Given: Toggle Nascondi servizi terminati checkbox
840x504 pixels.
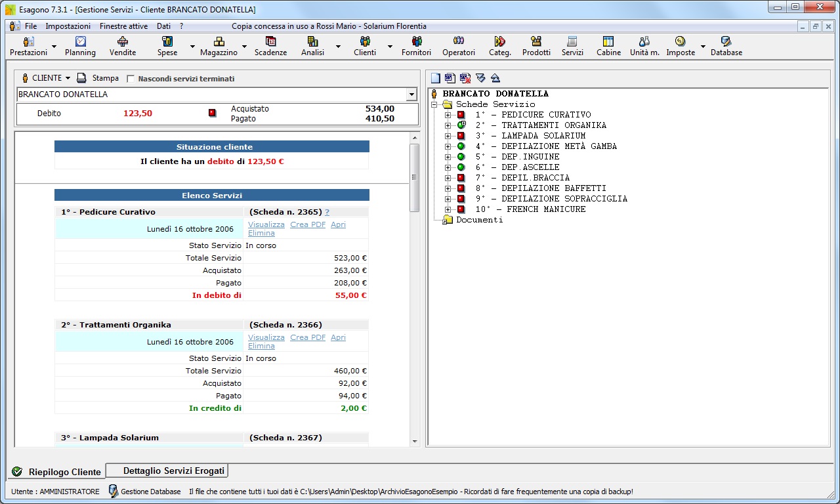Looking at the screenshot, I should 131,79.
